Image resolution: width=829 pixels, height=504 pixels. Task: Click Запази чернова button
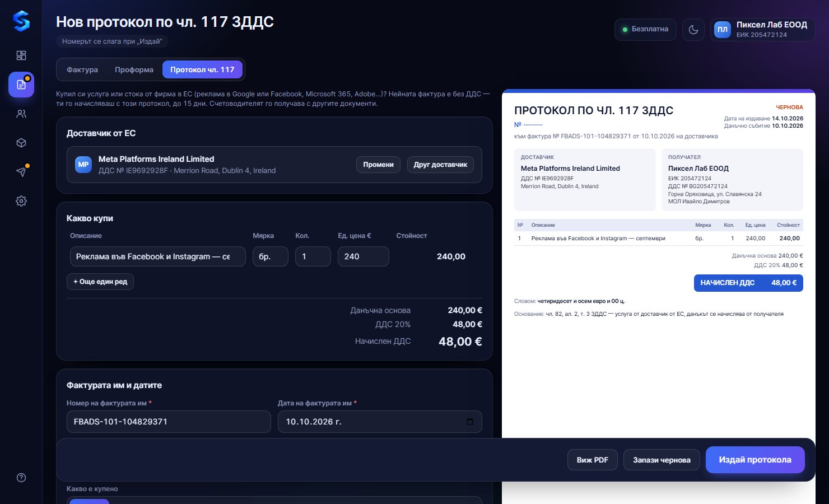[x=662, y=460]
